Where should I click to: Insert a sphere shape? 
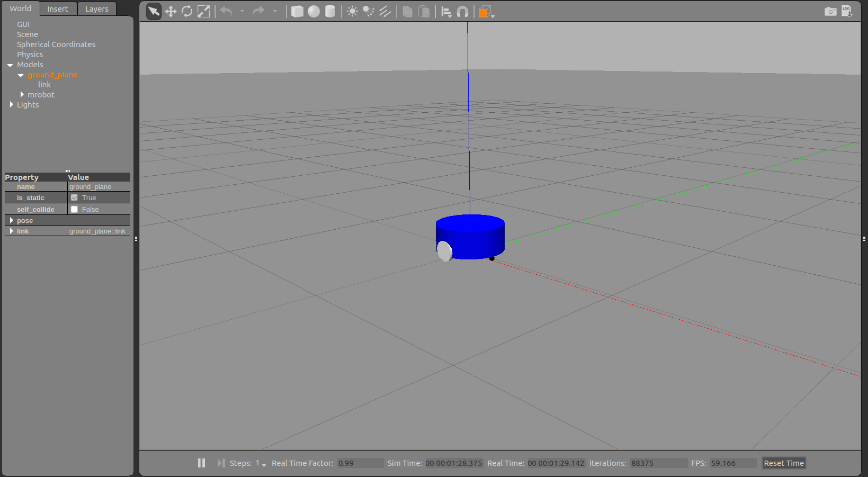(314, 11)
